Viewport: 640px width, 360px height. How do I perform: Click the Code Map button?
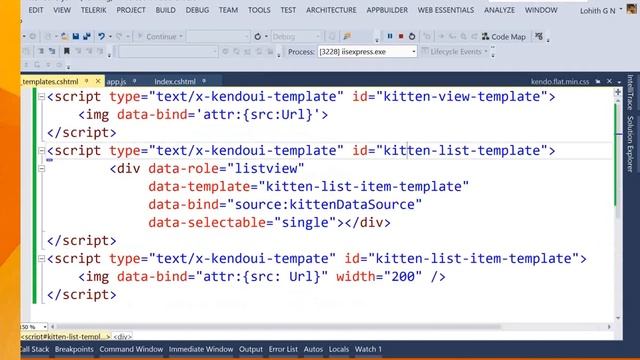point(504,37)
